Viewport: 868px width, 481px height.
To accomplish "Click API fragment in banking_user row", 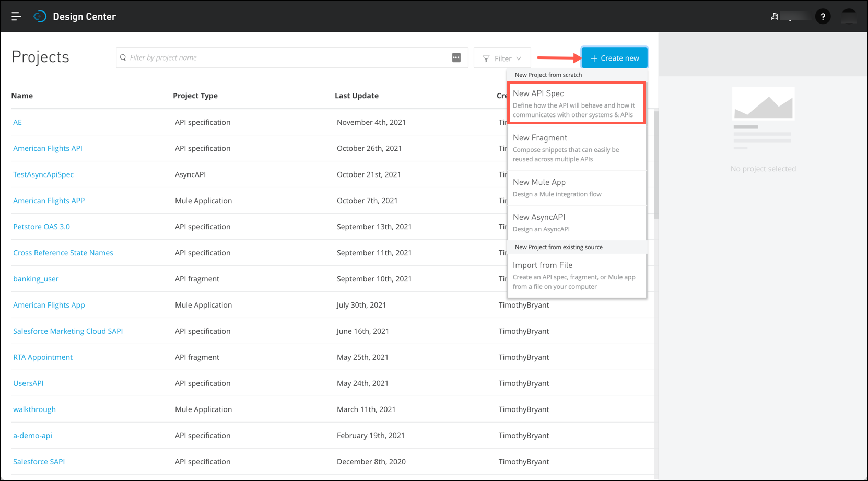I will (x=197, y=279).
